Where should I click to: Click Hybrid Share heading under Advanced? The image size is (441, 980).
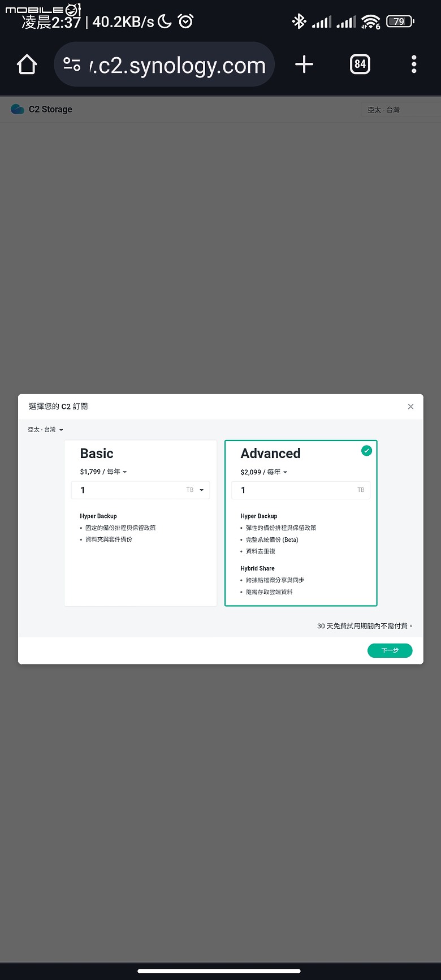coord(257,568)
